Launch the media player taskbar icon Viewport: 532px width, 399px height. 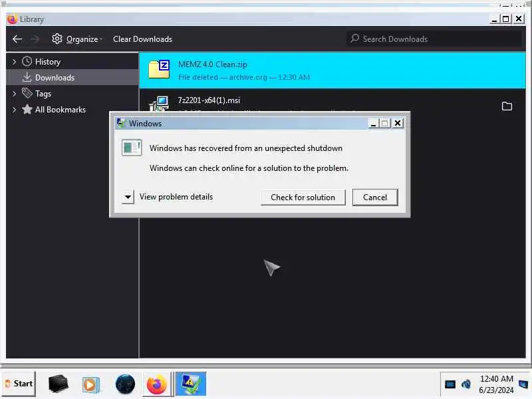click(x=90, y=384)
